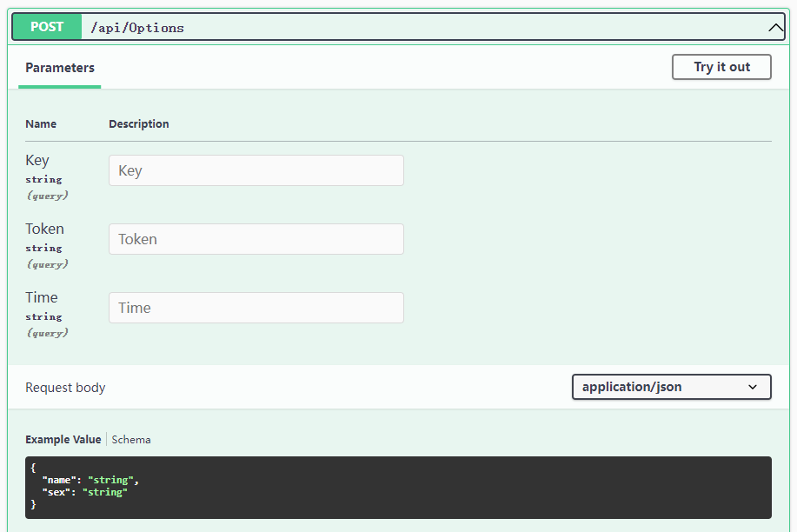The height and width of the screenshot is (532, 797).
Task: Click the arrow on the content type selector
Action: (x=753, y=387)
